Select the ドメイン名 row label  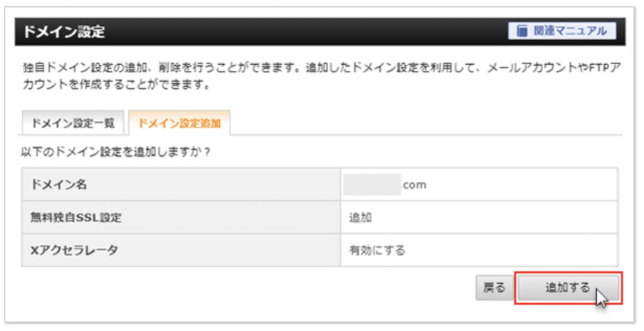click(58, 184)
